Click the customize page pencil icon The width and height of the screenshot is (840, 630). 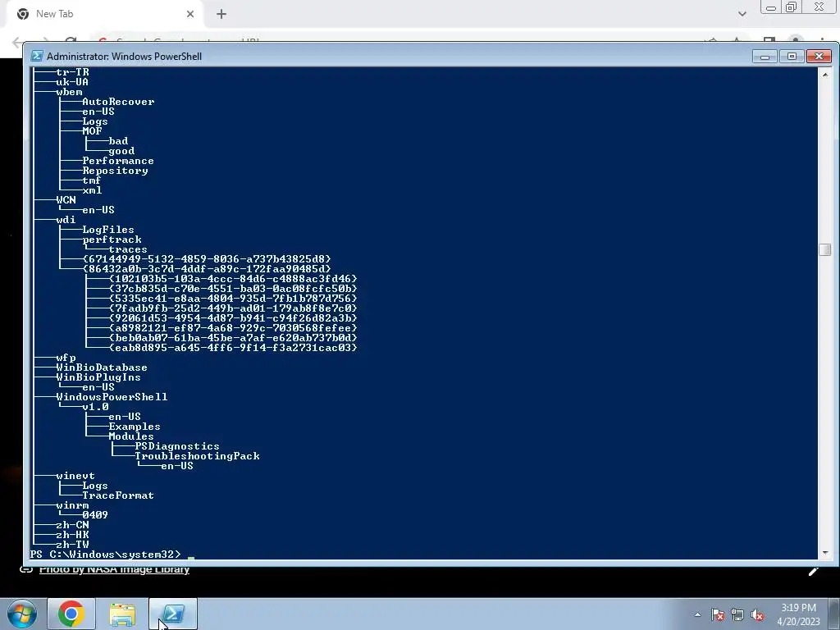pyautogui.click(x=814, y=571)
